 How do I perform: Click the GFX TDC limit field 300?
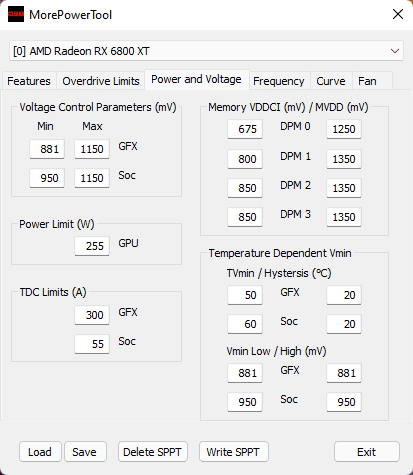coord(92,315)
